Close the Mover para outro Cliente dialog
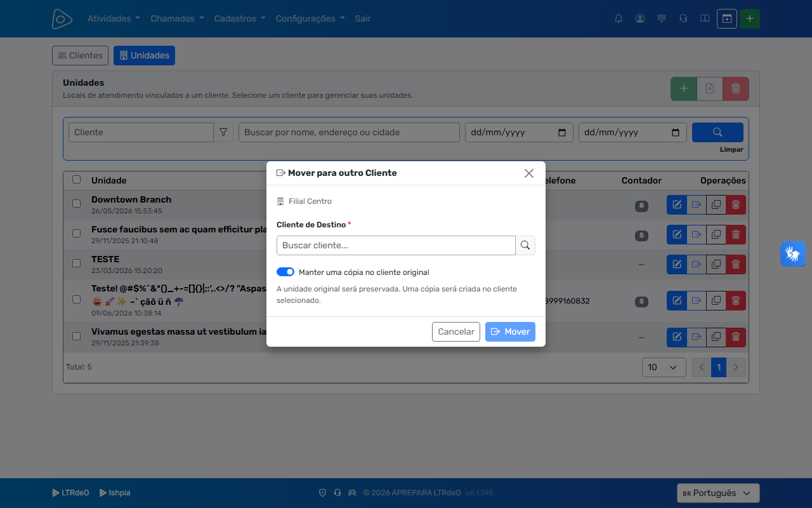This screenshot has height=508, width=812. click(x=529, y=173)
